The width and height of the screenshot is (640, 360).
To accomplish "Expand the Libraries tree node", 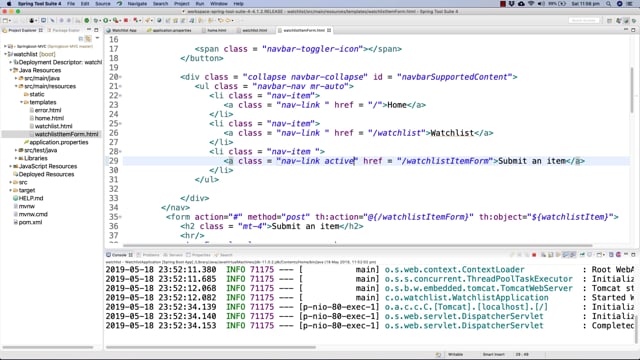I will (x=16, y=158).
